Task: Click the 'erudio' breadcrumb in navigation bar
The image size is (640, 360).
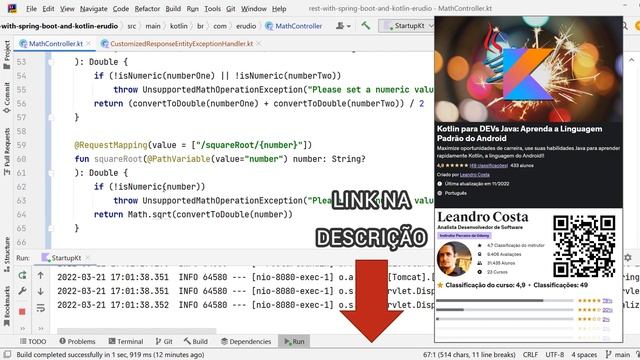Action: pyautogui.click(x=246, y=26)
